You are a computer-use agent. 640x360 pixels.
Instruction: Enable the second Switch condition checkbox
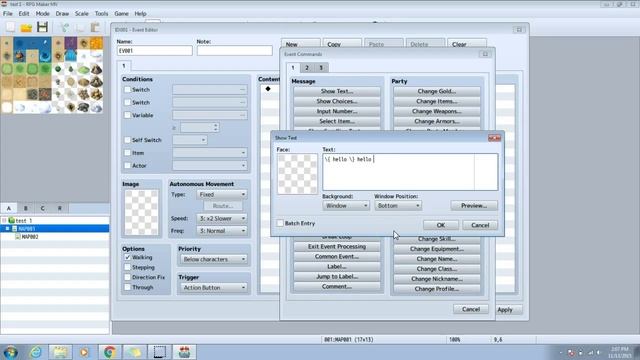(x=127, y=102)
